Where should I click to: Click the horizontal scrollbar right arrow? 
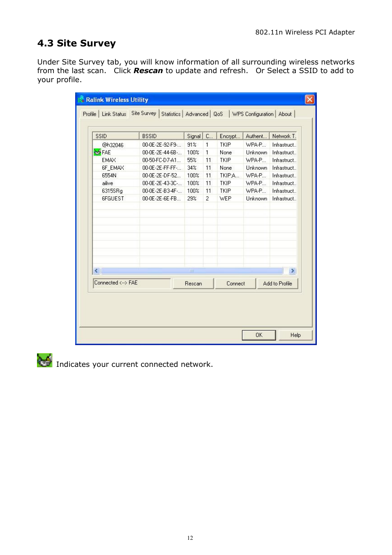[x=293, y=271]
